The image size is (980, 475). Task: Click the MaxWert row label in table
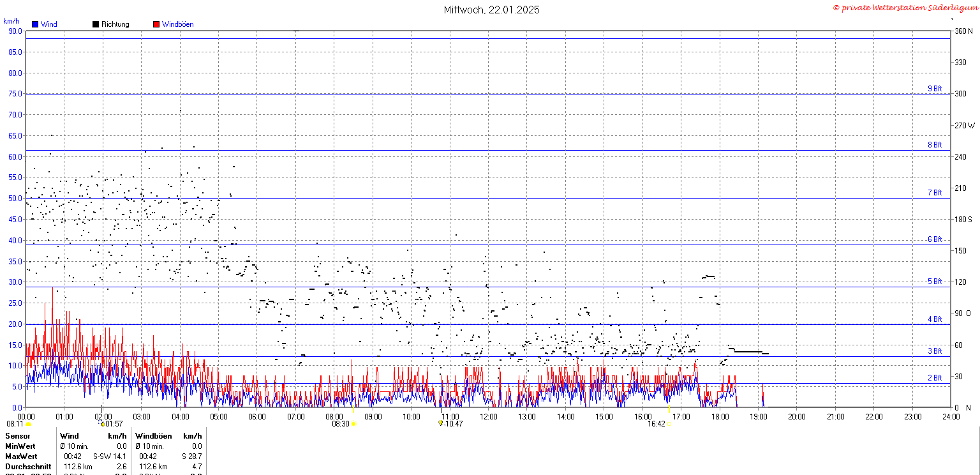point(21,456)
